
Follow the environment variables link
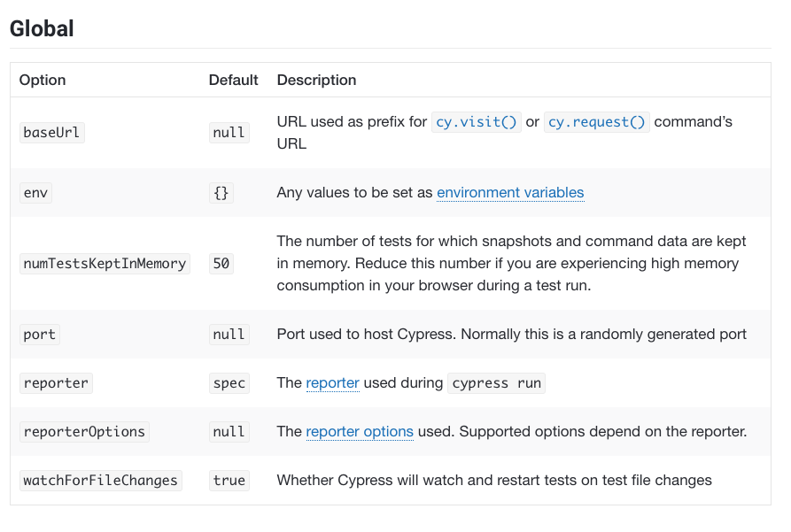click(x=510, y=192)
